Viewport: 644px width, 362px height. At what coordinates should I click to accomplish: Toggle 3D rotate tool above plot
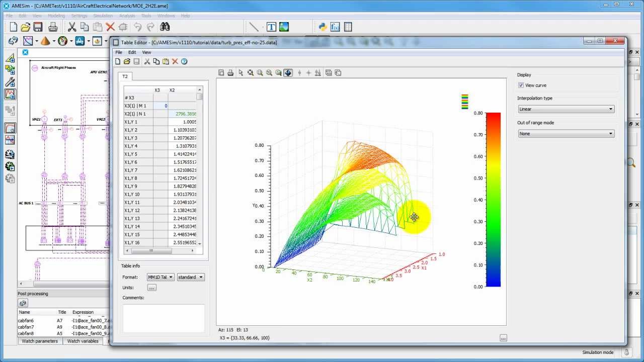(288, 73)
